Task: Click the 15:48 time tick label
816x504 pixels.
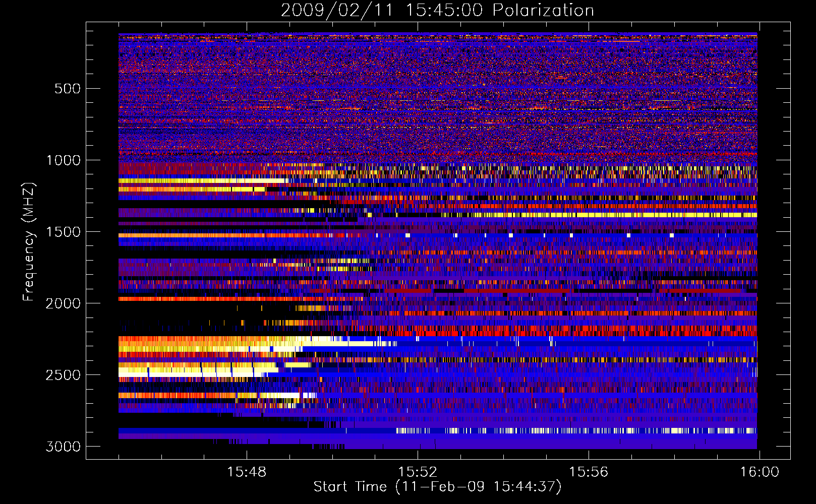Action: point(247,472)
